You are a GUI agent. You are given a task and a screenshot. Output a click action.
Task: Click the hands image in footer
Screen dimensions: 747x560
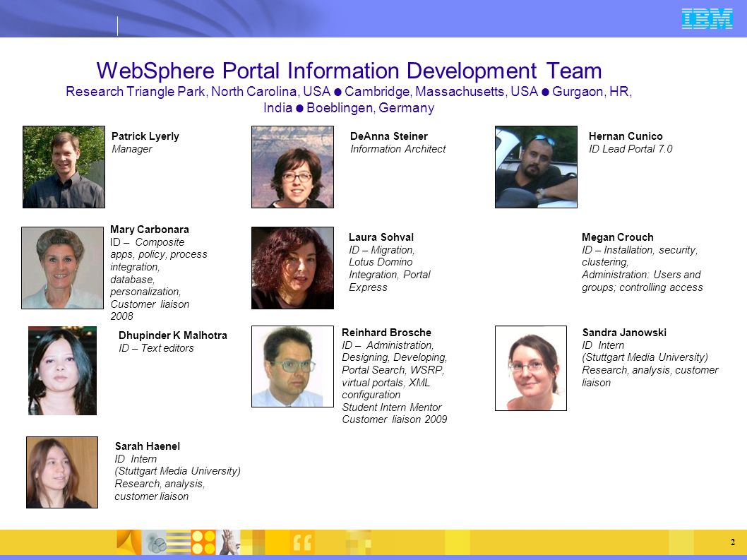coord(228,542)
